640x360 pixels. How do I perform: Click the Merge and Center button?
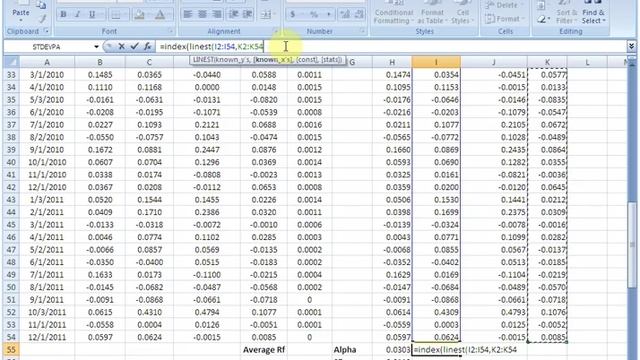[266, 15]
